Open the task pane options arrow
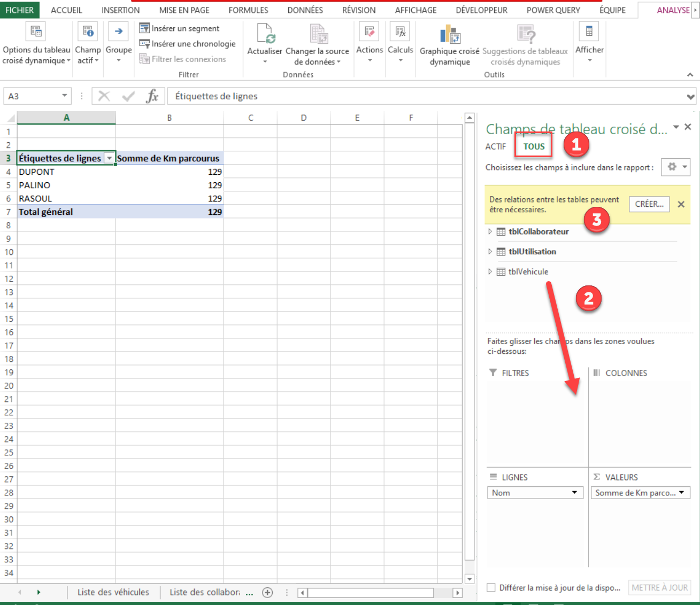This screenshot has width=700, height=605. click(676, 127)
